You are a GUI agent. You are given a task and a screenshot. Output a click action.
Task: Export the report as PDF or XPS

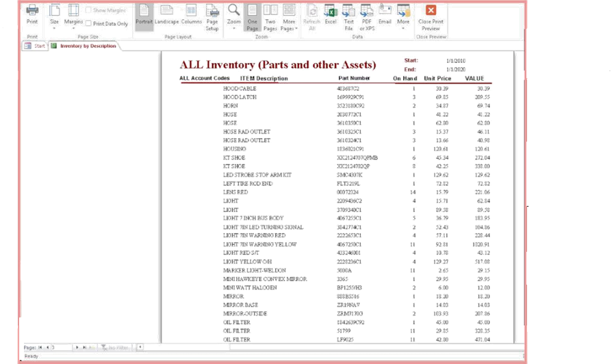click(367, 18)
